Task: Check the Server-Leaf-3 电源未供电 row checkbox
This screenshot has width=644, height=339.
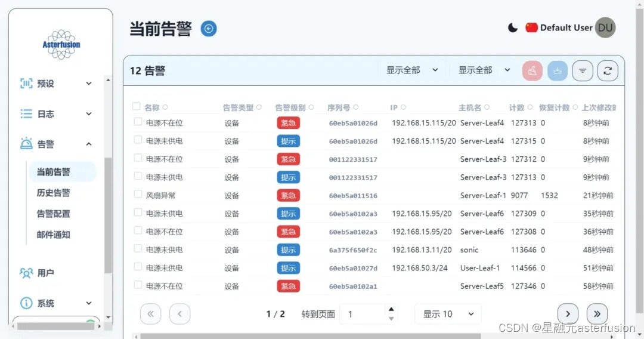Action: (138, 176)
